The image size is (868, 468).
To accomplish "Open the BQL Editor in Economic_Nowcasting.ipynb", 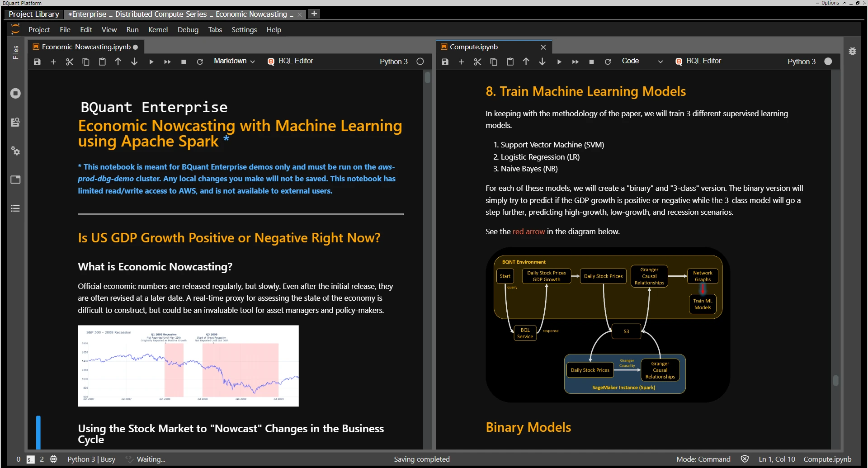I will 290,61.
